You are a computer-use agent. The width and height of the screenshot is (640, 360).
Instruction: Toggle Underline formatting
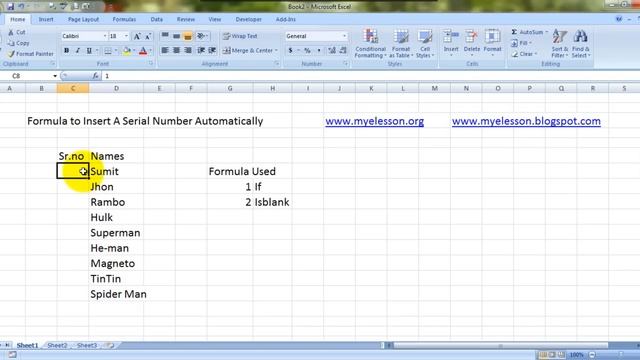(89, 51)
